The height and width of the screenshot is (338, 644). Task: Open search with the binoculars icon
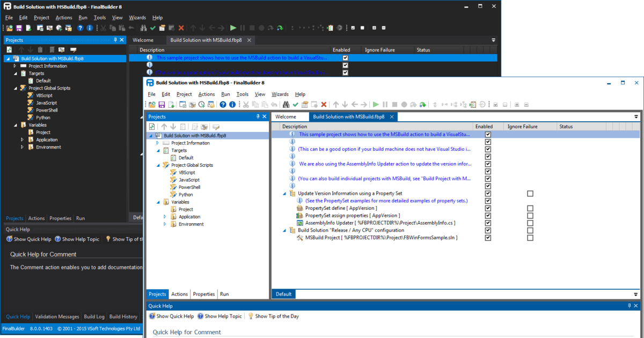(286, 104)
